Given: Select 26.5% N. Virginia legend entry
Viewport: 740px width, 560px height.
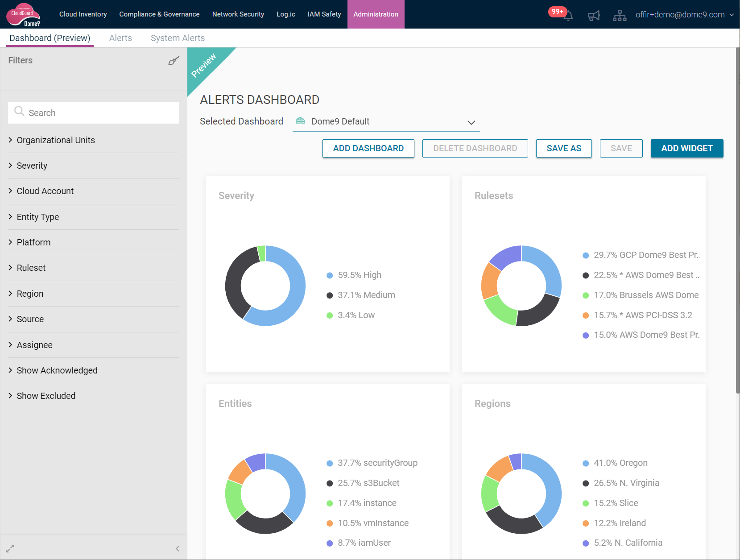Looking at the screenshot, I should pos(621,483).
